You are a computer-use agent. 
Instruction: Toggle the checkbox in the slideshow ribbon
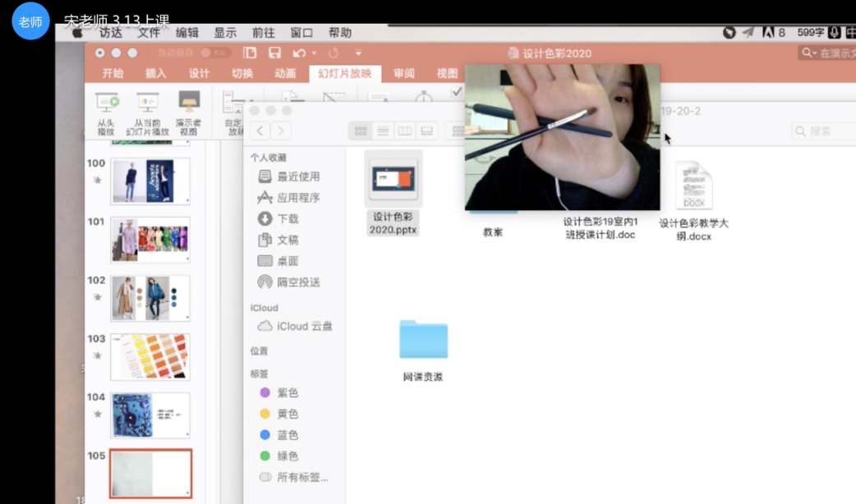click(x=457, y=93)
